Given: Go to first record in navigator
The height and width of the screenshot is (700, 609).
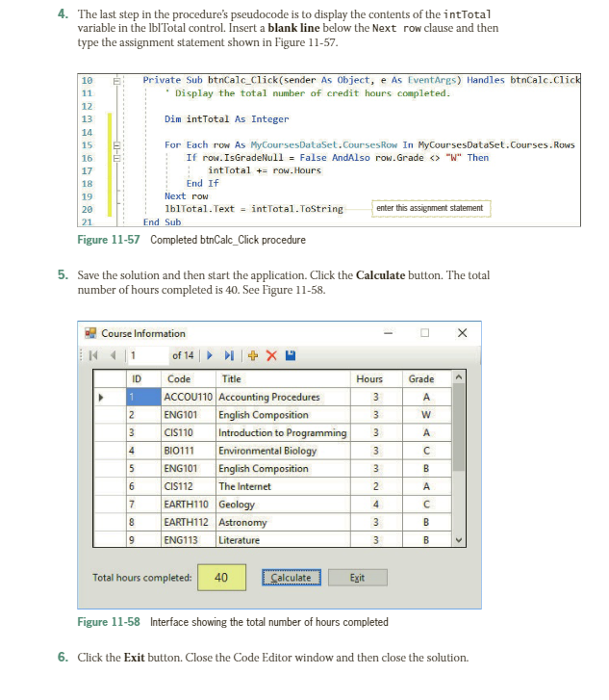Looking at the screenshot, I should (93, 356).
